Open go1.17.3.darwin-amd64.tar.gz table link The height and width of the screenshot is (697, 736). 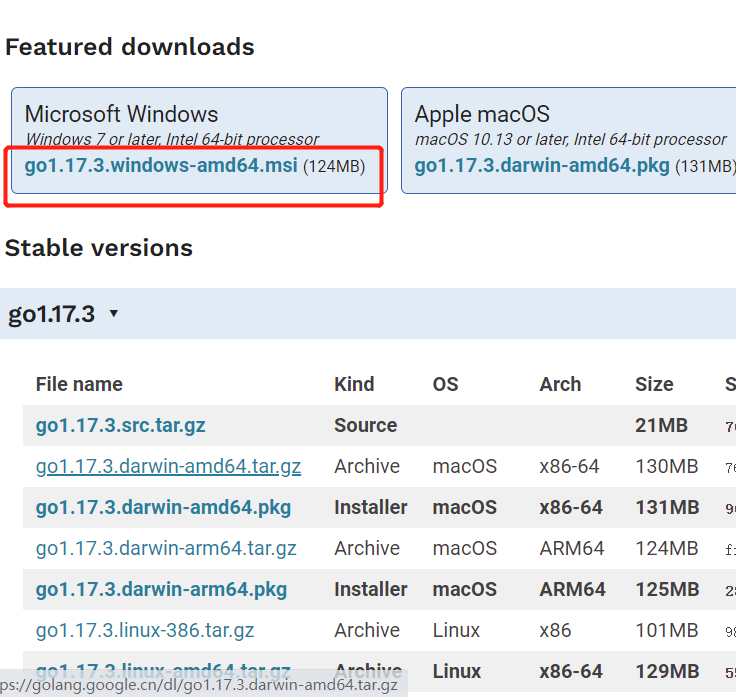(169, 467)
